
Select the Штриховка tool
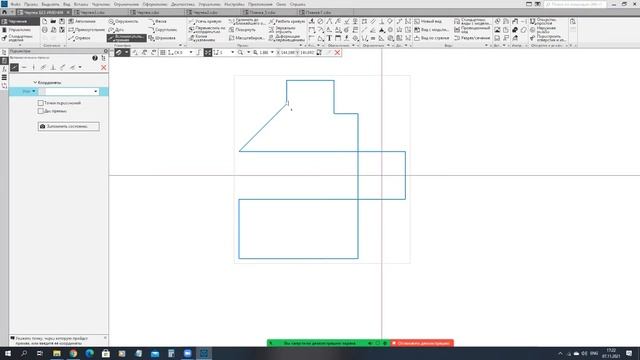tap(162, 38)
